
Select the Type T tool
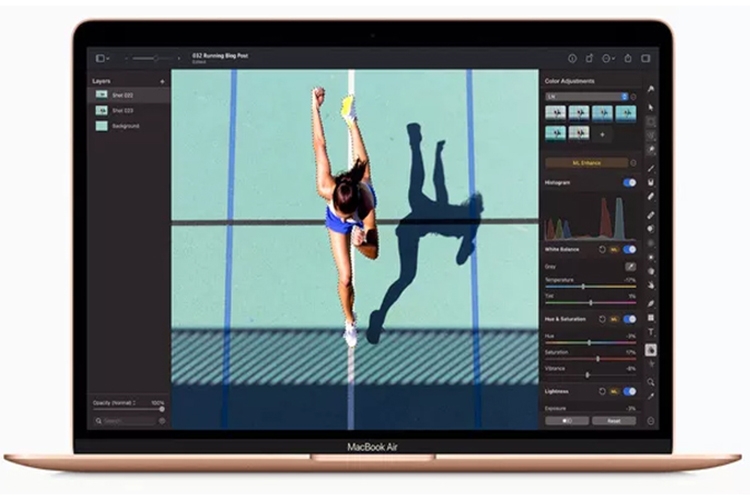651,332
